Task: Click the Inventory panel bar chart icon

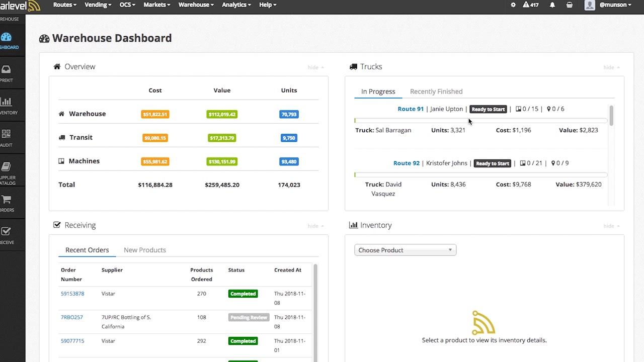Action: (353, 225)
